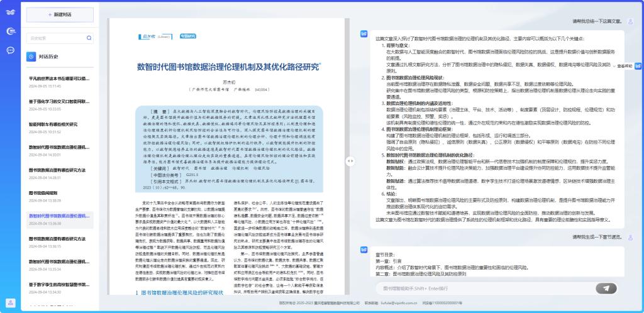Image resolution: width=644 pixels, height=313 pixels.
Task: Open the 数智时代图书馆数据 chat dated 14:30:01
Action: 59,150
